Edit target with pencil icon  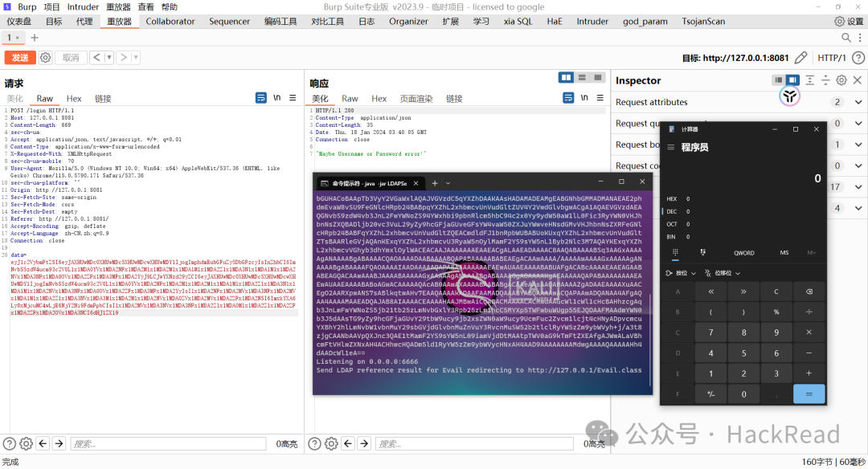pyautogui.click(x=800, y=58)
